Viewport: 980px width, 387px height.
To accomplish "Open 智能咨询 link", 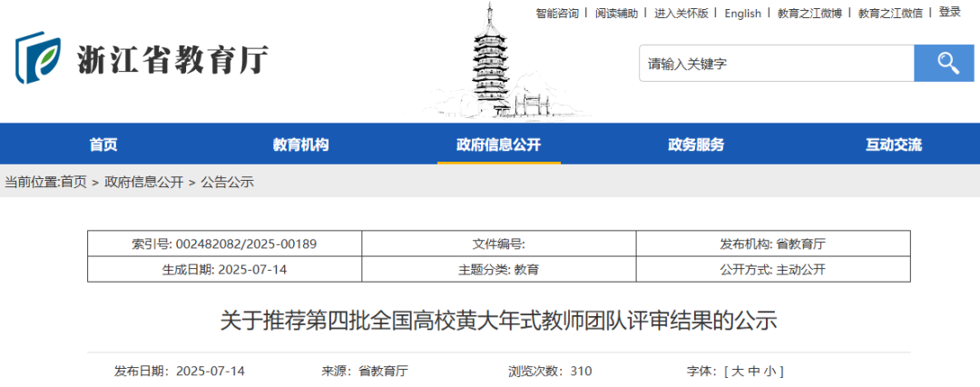I will [557, 13].
